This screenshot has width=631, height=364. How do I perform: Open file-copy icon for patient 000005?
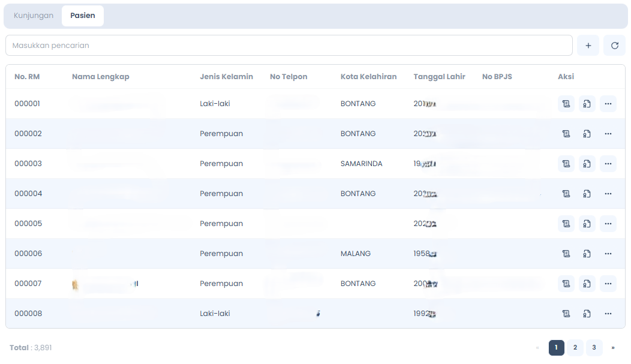587,224
